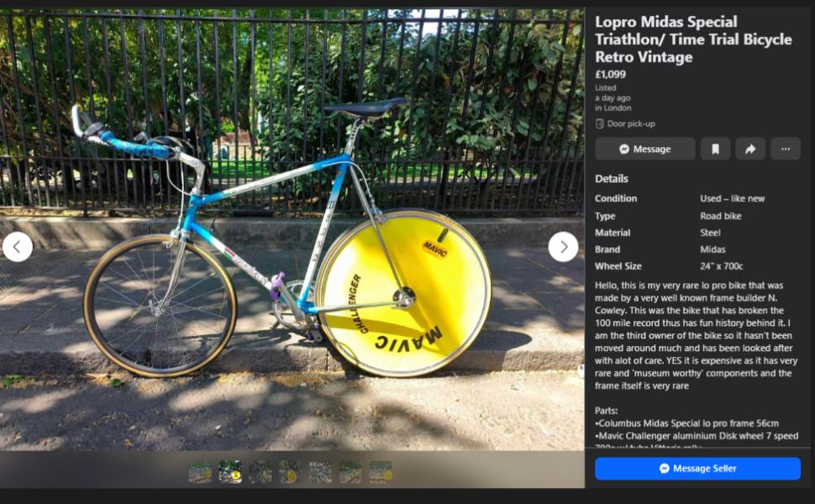Go to the previous listing photo
This screenshot has height=504, width=815.
click(x=17, y=247)
